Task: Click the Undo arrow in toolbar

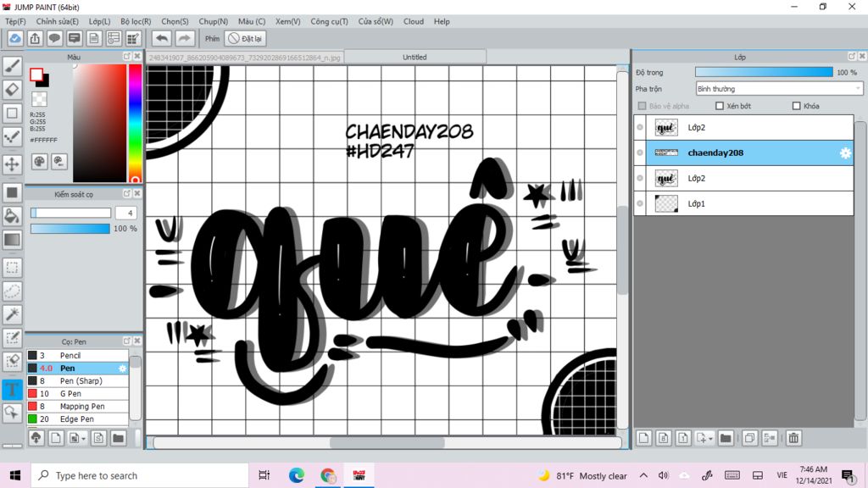Action: point(162,38)
